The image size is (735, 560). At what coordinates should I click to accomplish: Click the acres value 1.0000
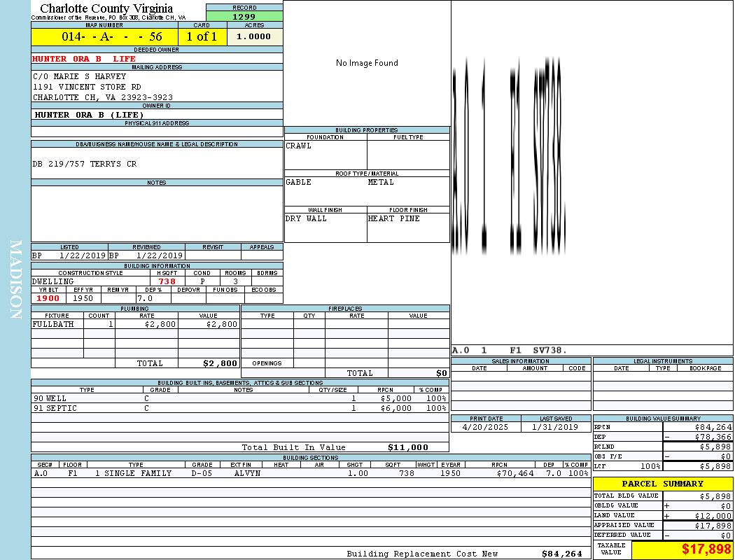[x=253, y=37]
